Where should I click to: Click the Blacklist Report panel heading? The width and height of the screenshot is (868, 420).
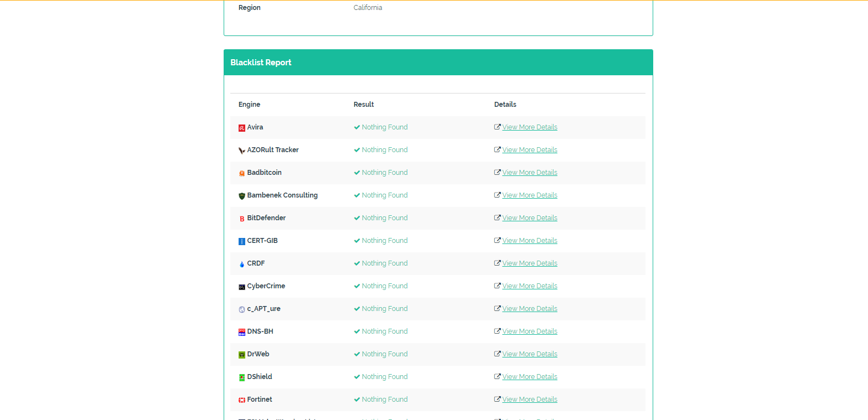click(x=261, y=63)
